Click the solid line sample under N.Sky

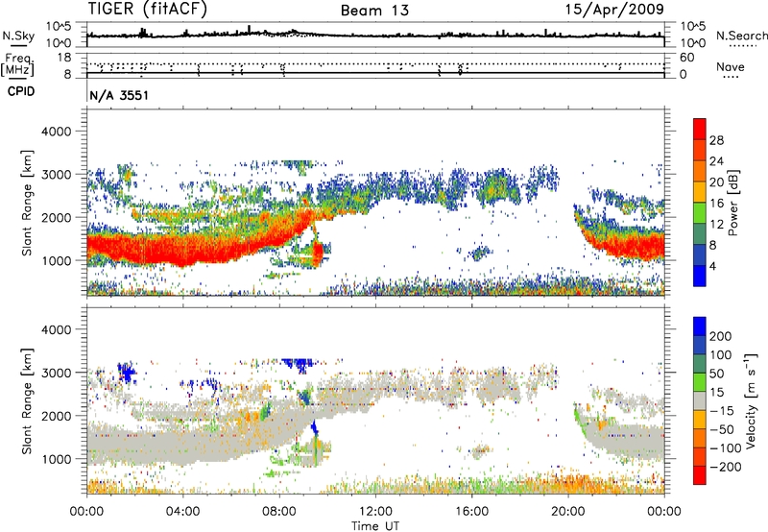click(x=18, y=46)
